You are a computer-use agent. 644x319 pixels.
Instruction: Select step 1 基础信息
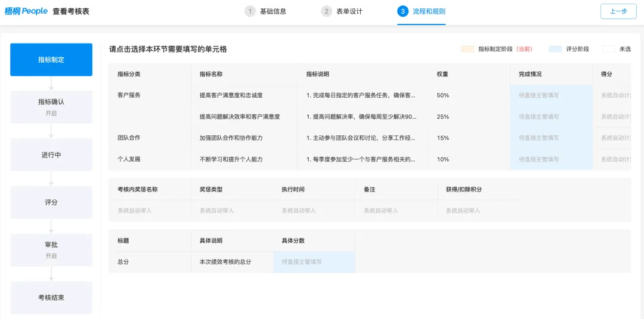(265, 11)
